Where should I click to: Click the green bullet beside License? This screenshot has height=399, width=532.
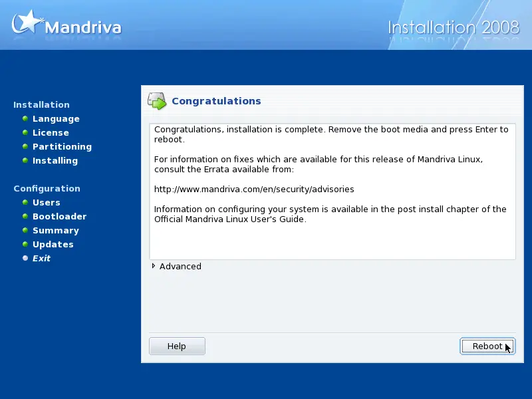[25, 132]
